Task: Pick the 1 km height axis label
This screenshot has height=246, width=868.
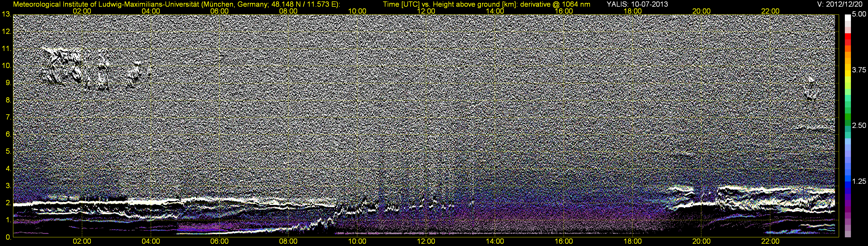Action: (8, 220)
